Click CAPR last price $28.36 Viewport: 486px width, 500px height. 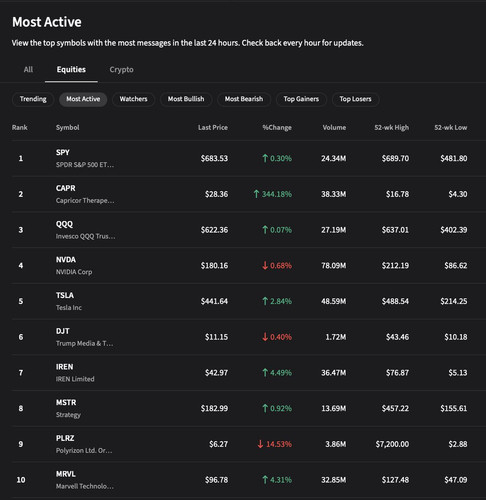(x=216, y=194)
